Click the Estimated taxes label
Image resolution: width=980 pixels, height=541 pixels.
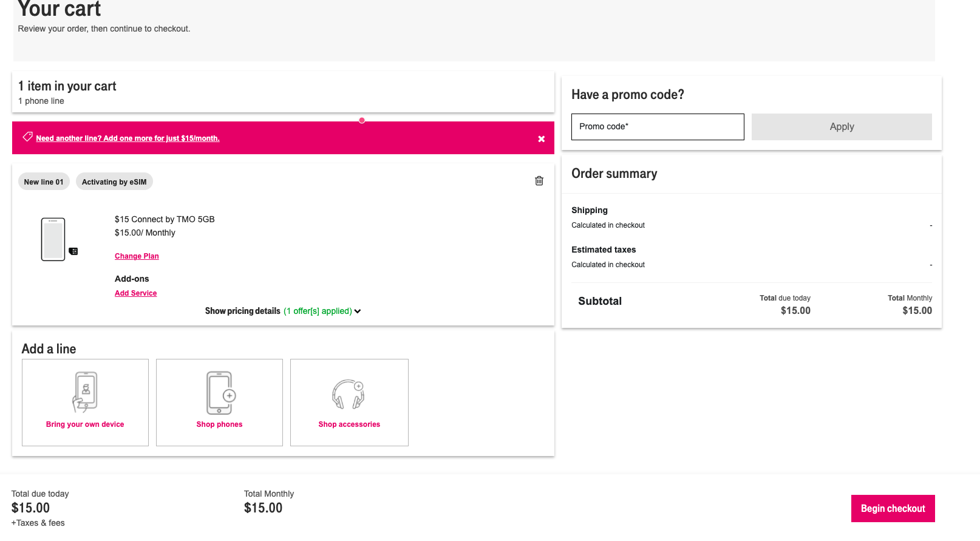[x=604, y=250]
